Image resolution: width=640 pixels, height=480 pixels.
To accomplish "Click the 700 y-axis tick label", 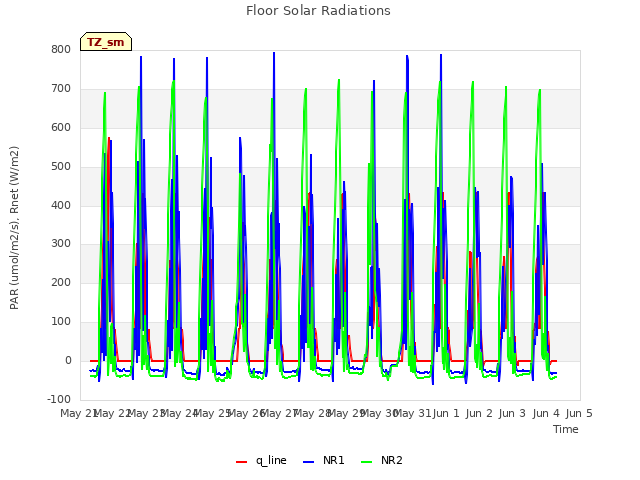I will [x=61, y=88].
